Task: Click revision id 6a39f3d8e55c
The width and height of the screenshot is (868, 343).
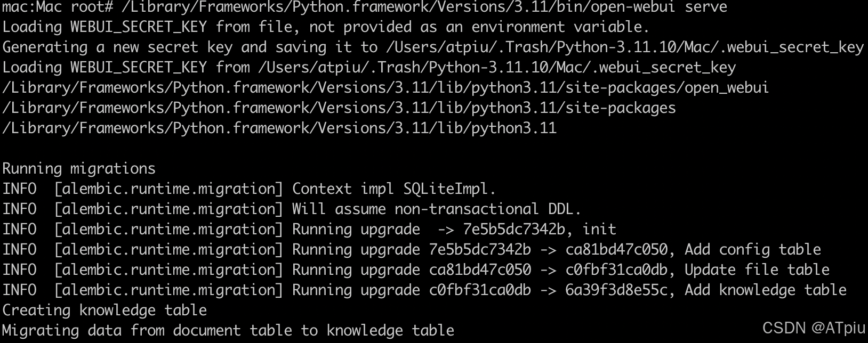Action: pyautogui.click(x=616, y=290)
